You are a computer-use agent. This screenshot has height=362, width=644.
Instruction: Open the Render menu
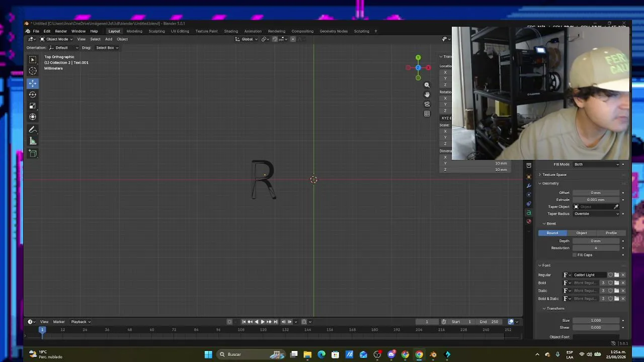(x=61, y=31)
